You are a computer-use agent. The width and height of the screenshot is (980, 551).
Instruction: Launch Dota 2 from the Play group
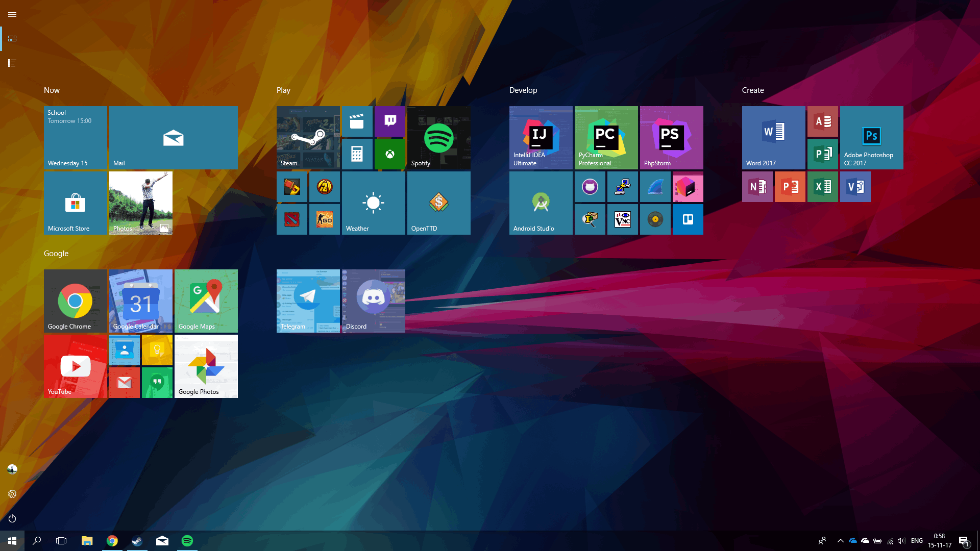pyautogui.click(x=292, y=219)
